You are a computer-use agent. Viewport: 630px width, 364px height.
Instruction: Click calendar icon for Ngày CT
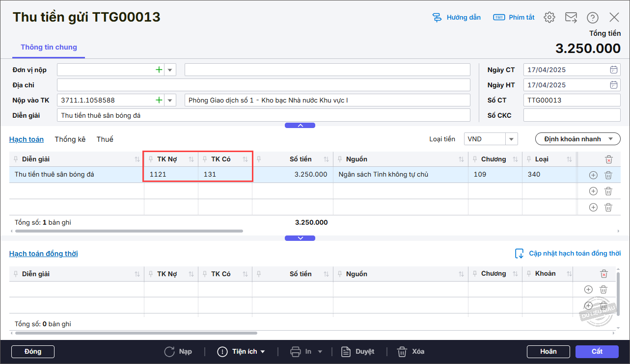click(613, 70)
